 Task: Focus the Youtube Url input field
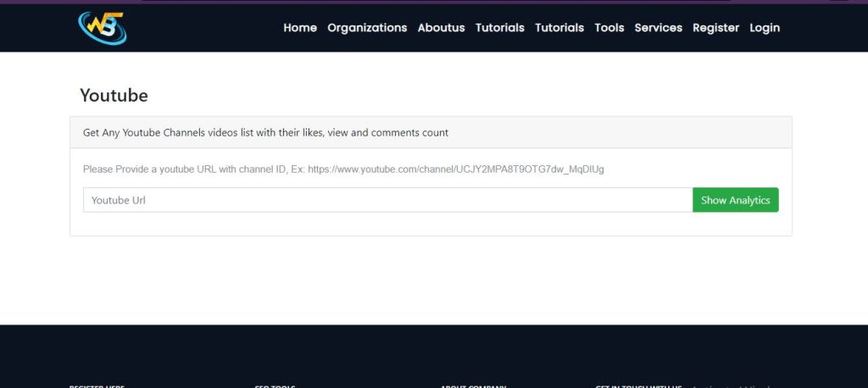click(x=387, y=200)
